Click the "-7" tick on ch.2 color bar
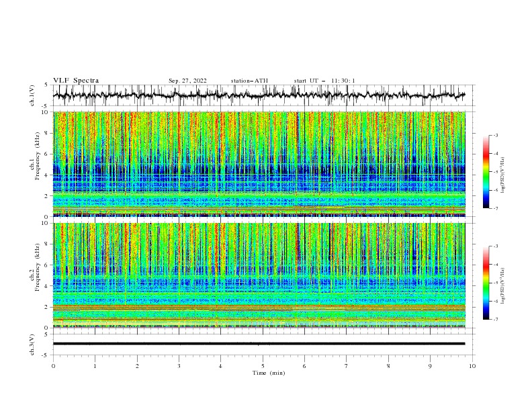 [496, 320]
